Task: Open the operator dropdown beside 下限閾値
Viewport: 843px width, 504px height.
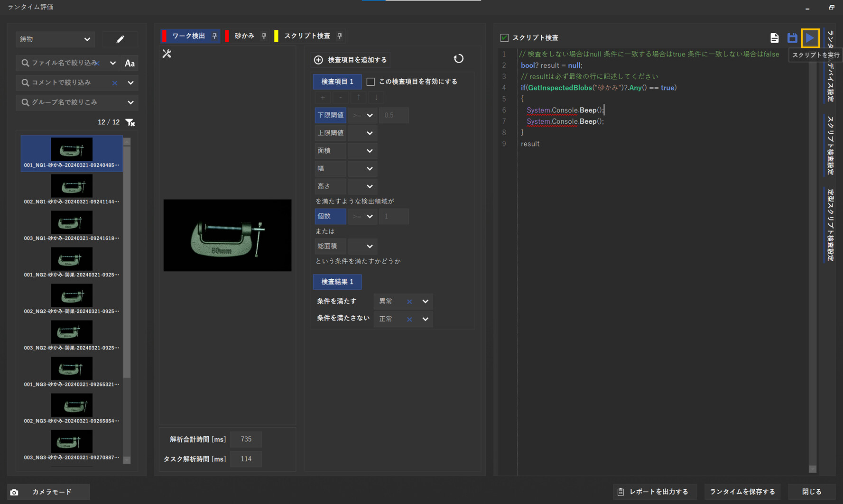Action: point(362,115)
